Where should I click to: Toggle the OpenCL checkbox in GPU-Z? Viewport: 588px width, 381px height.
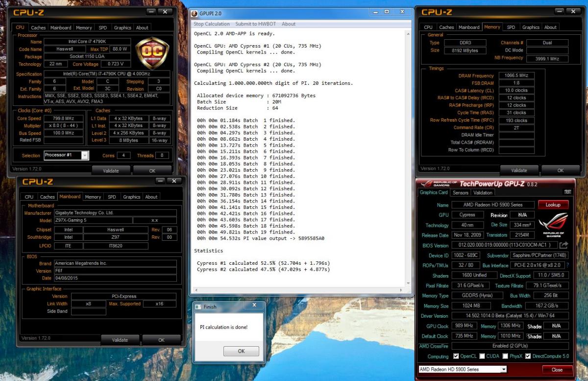[456, 356]
